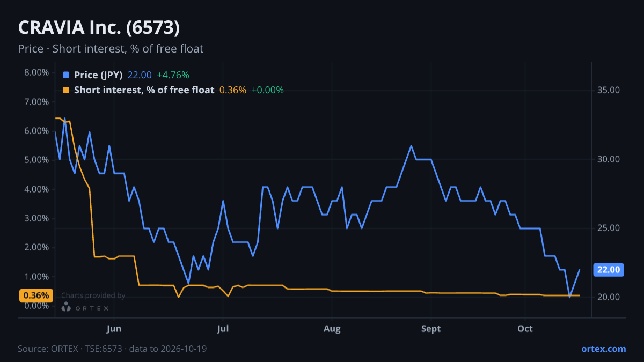The height and width of the screenshot is (362, 644).
Task: Click the legend 22.00 price value
Action: pos(140,75)
